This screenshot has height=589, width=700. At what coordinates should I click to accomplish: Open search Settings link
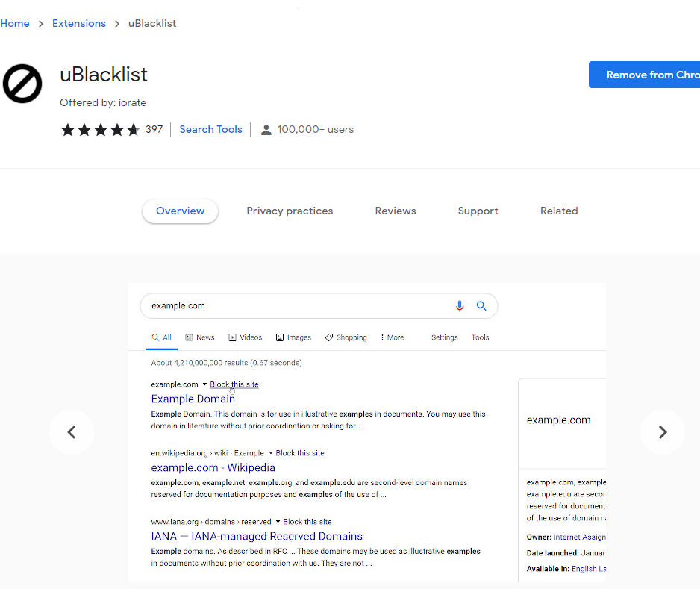[445, 337]
